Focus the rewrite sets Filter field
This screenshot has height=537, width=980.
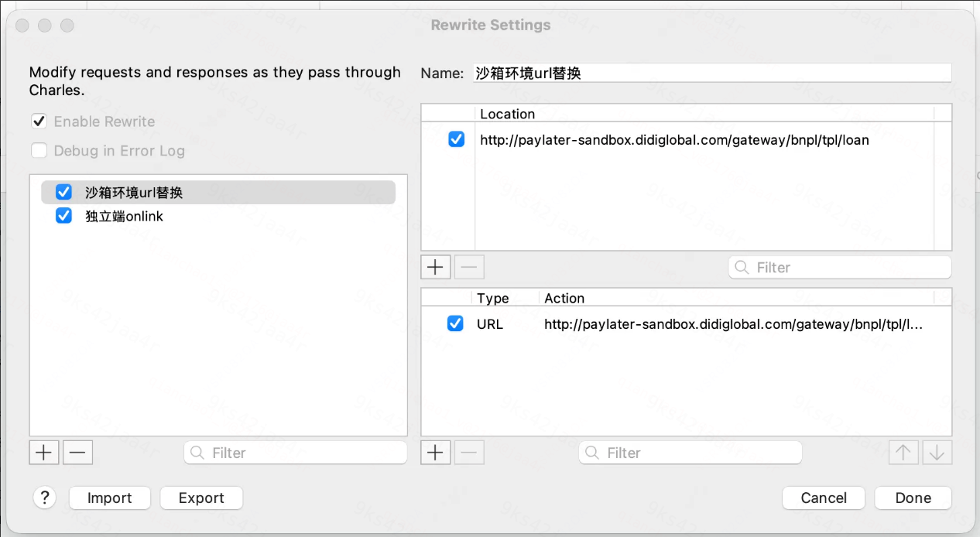coord(296,453)
